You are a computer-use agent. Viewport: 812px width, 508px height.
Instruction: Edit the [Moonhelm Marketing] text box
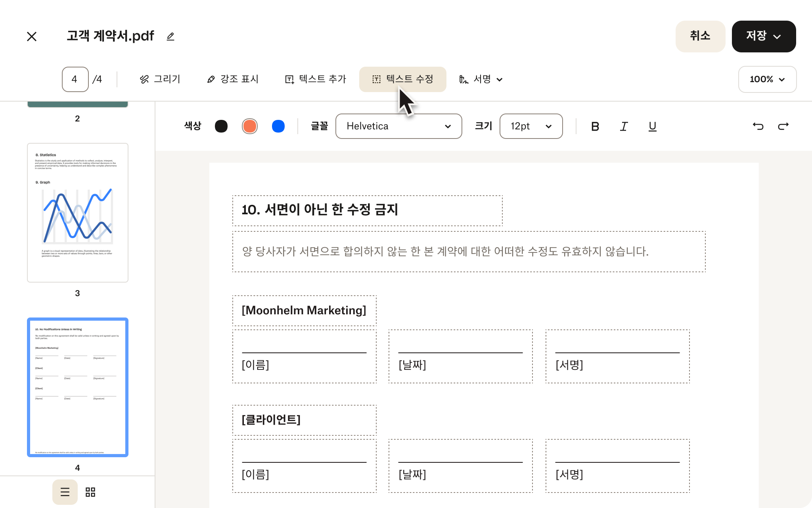point(304,310)
